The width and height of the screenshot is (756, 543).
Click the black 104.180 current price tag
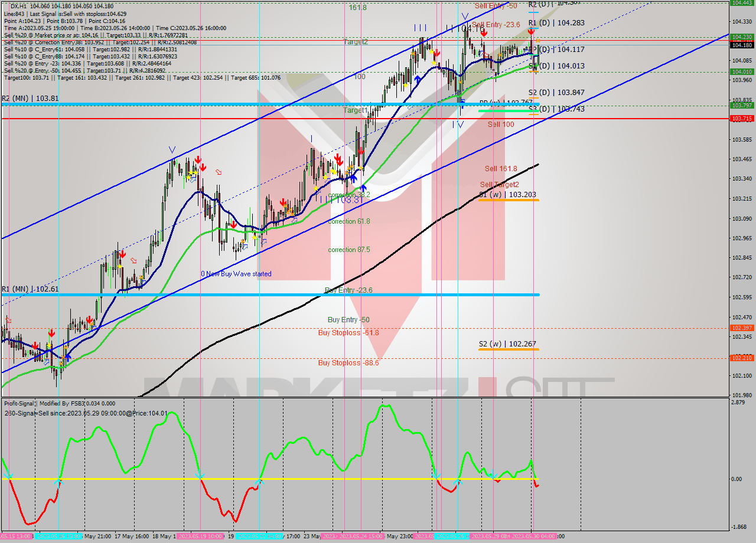click(x=742, y=44)
